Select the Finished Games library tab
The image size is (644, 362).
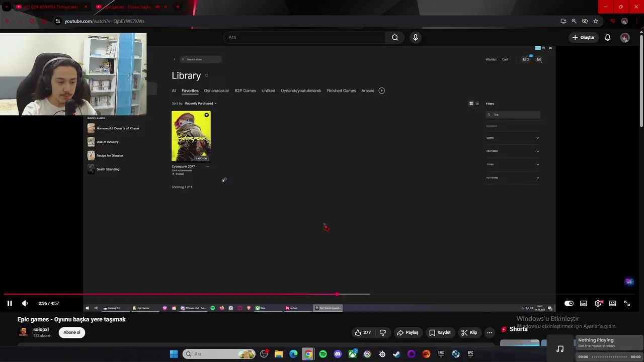pos(341,90)
